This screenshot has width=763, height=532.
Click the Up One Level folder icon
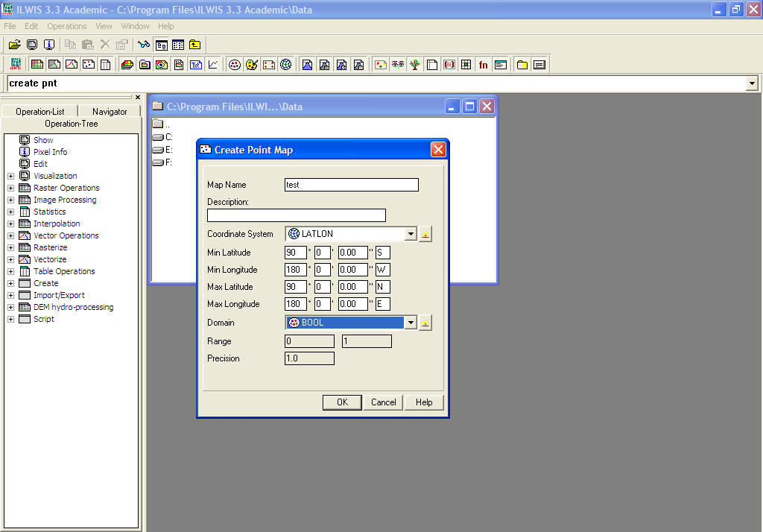pyautogui.click(x=195, y=45)
